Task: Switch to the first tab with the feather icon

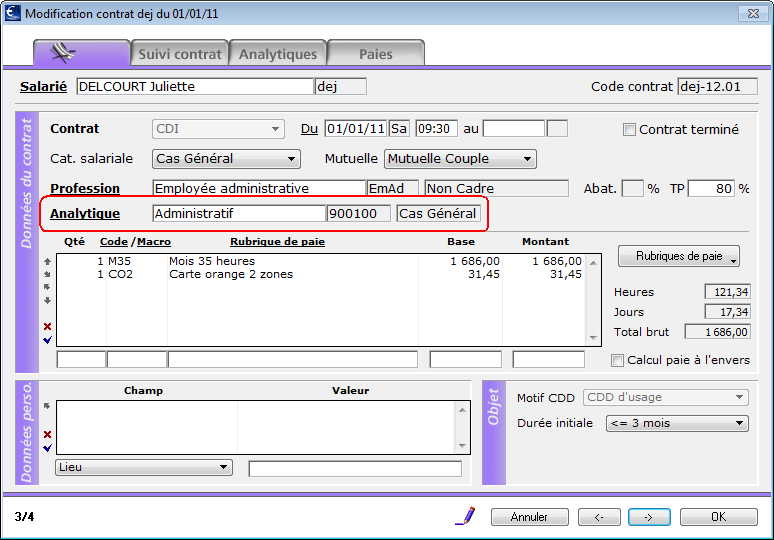Action: click(x=81, y=53)
